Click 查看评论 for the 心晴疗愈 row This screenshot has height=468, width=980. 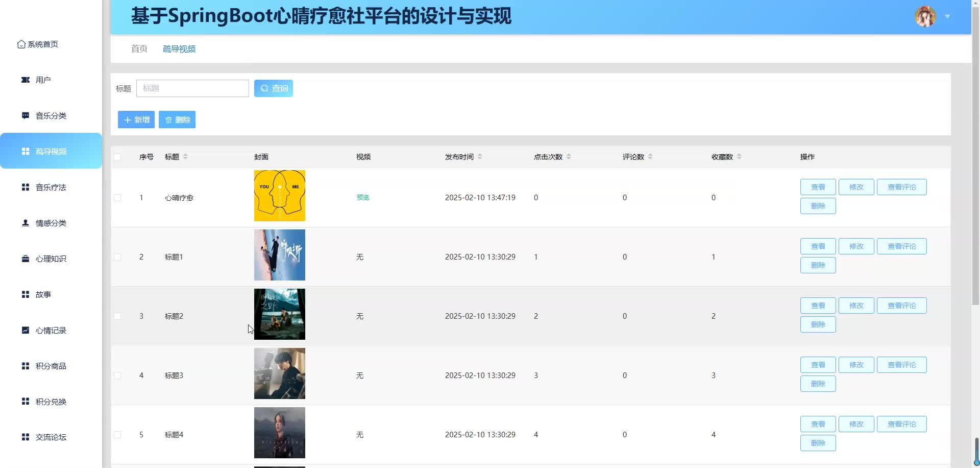point(902,187)
